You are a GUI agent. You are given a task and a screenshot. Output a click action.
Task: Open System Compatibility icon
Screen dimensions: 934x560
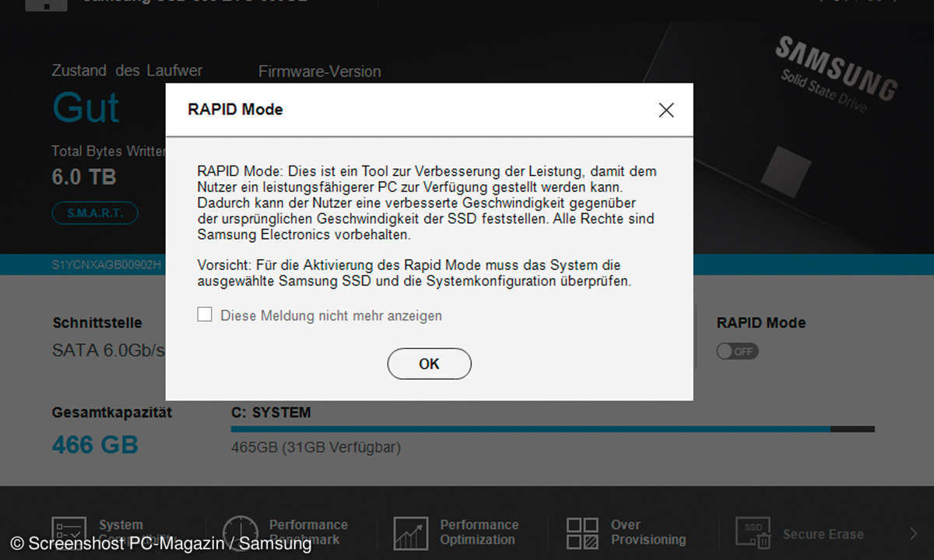(68, 534)
